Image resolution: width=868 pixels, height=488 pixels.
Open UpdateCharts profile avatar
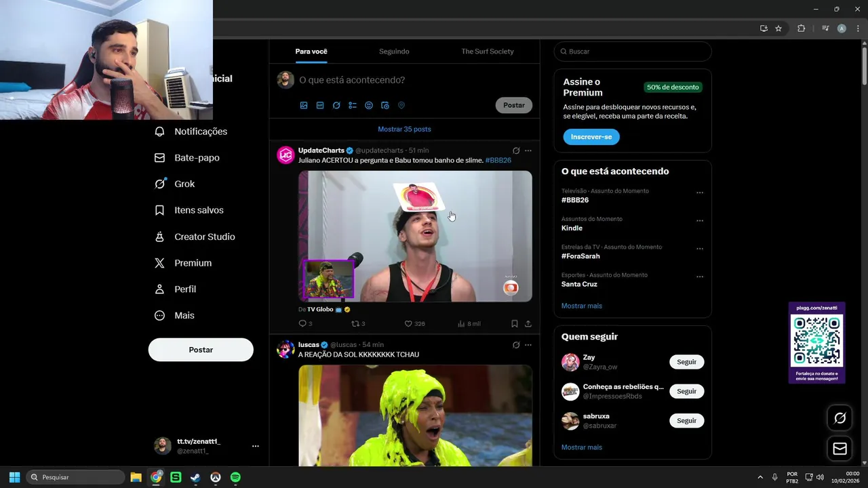click(285, 155)
